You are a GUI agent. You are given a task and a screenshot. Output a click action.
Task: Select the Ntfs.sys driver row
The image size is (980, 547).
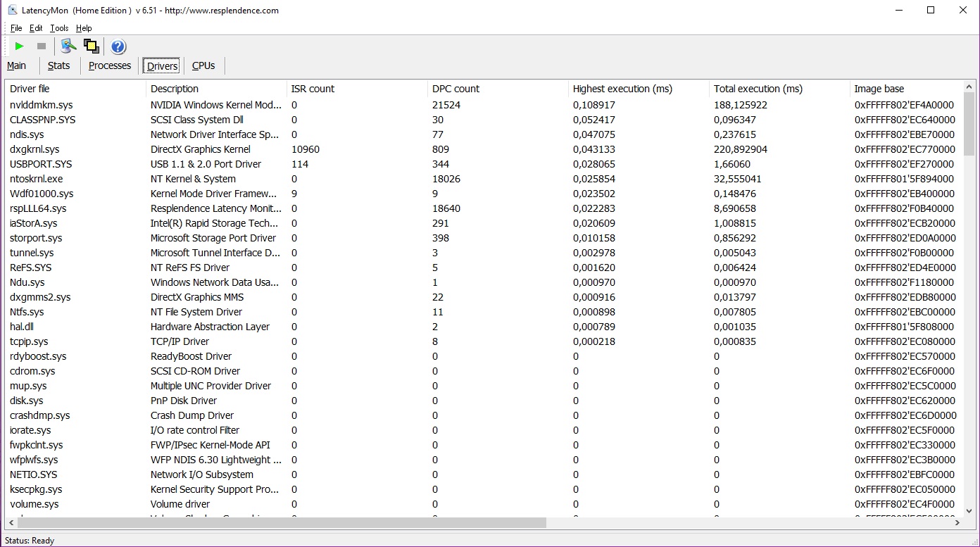(484, 312)
